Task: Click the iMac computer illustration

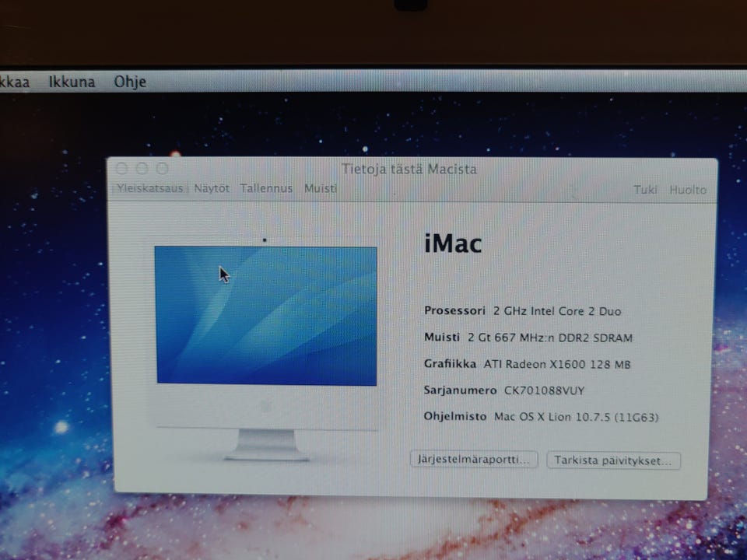Action: click(266, 352)
